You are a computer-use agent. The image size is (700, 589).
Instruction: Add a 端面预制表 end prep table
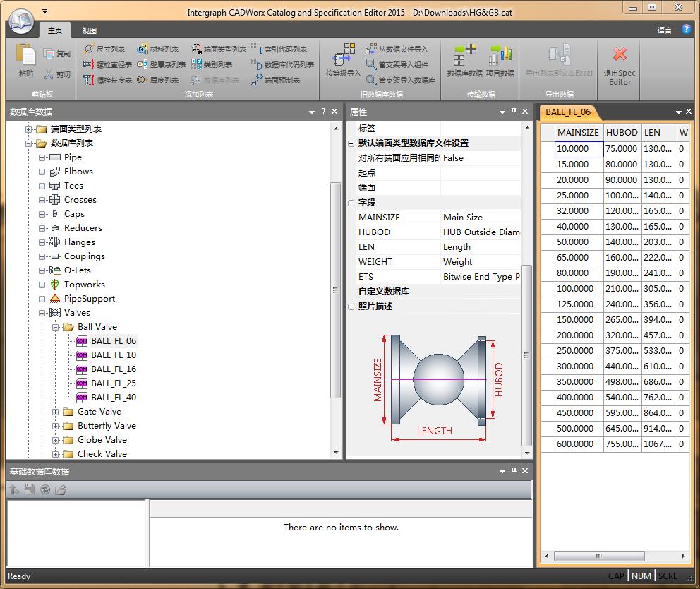click(x=275, y=80)
